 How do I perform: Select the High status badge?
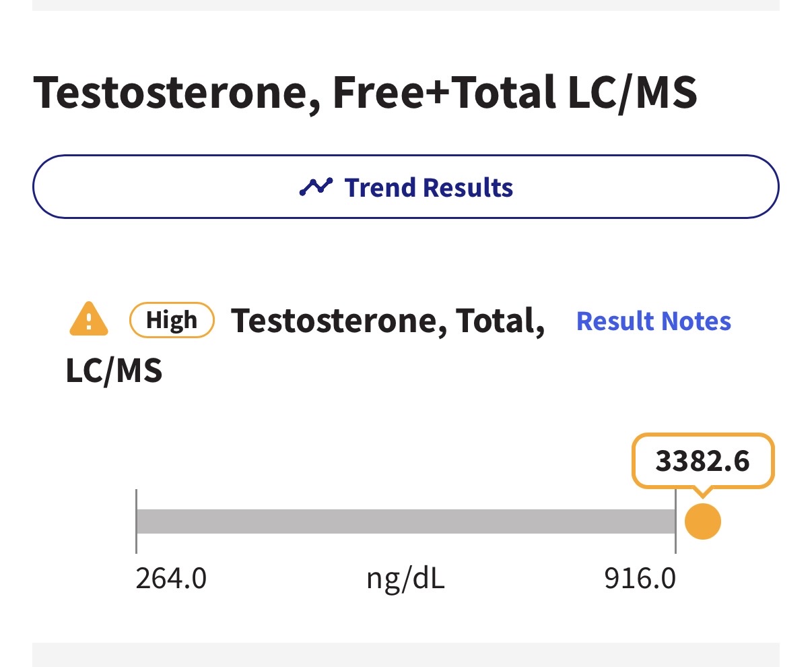172,320
